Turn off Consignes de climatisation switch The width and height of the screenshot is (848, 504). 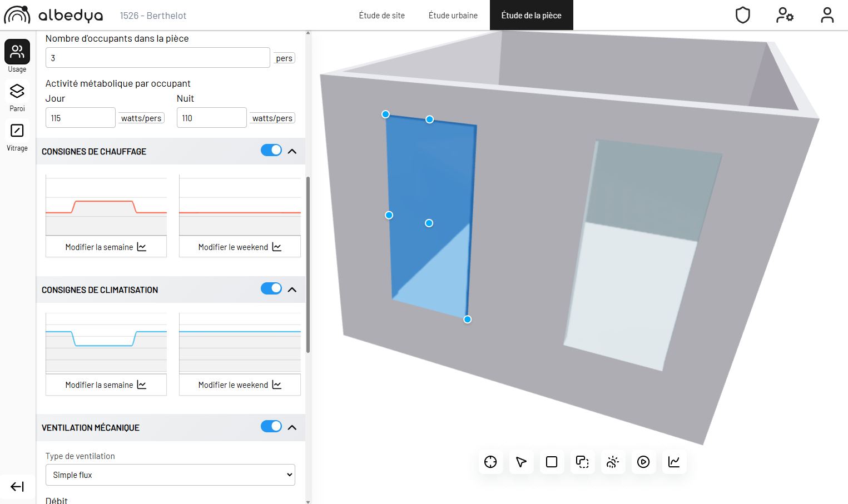coord(271,288)
